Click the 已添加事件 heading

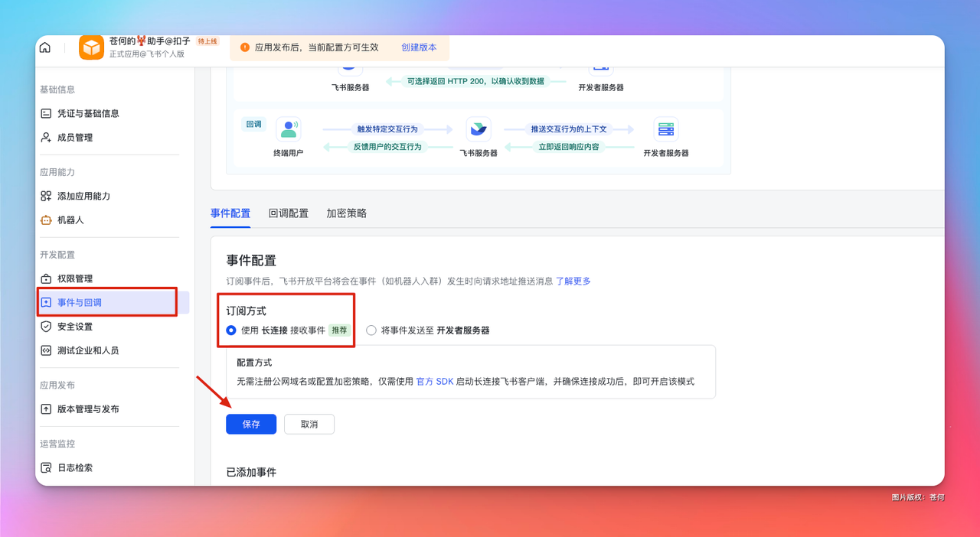[251, 473]
